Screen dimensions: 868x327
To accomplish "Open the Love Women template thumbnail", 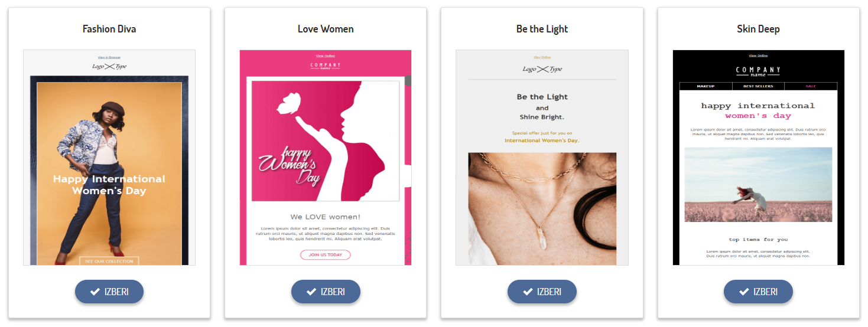I will point(326,158).
